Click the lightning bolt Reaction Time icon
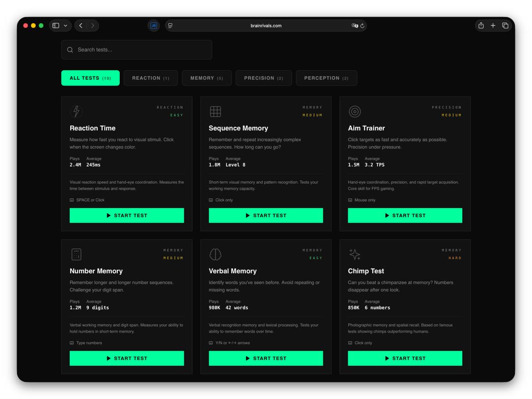 pos(76,111)
